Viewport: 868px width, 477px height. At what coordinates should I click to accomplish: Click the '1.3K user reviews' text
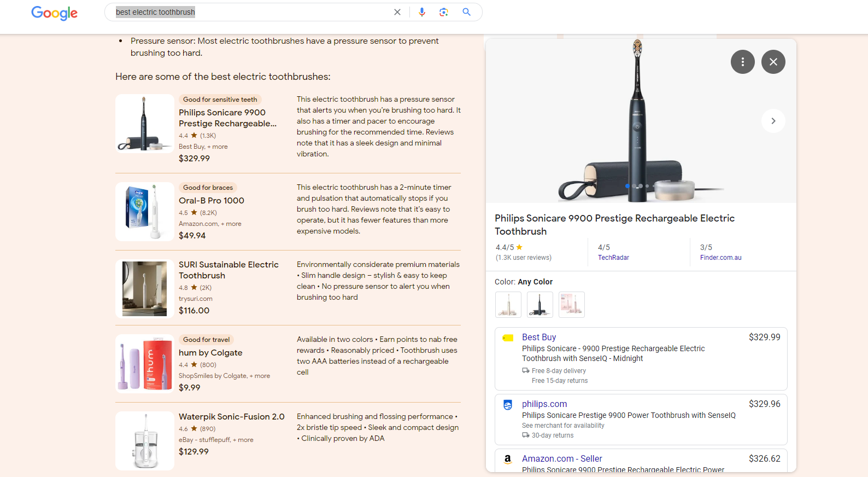click(524, 258)
